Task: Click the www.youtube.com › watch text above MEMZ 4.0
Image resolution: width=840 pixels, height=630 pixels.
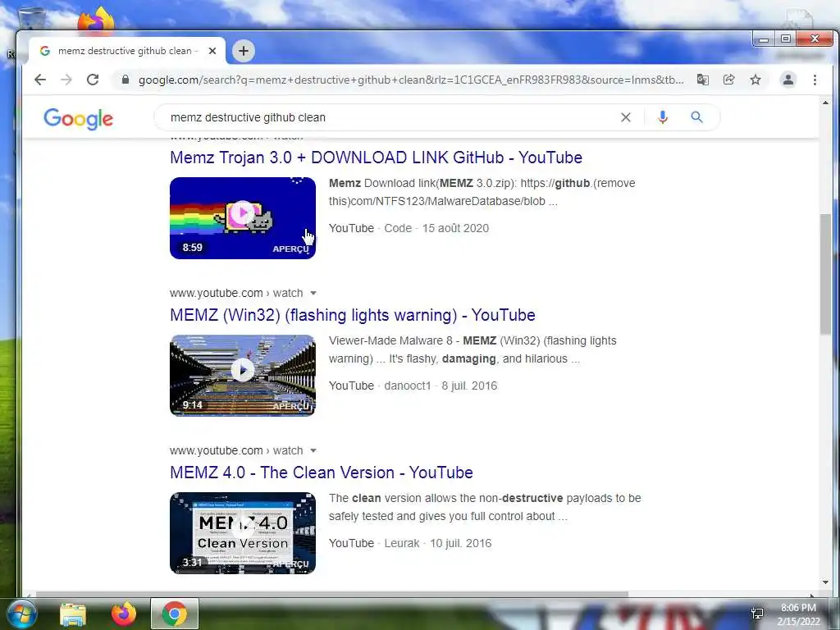Action: point(236,450)
